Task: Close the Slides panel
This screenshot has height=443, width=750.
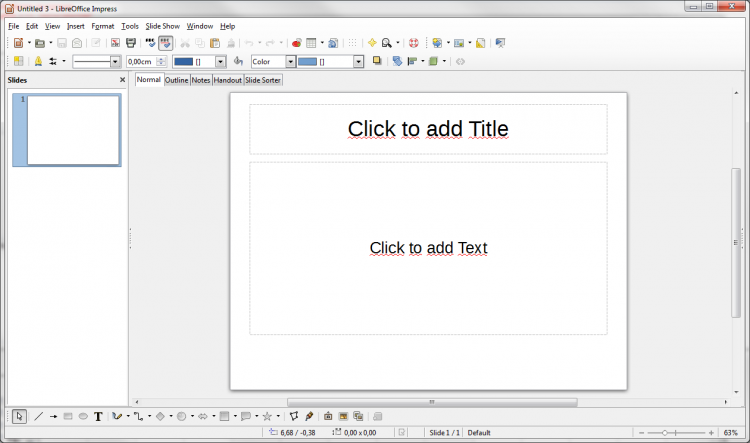Action: (x=122, y=80)
